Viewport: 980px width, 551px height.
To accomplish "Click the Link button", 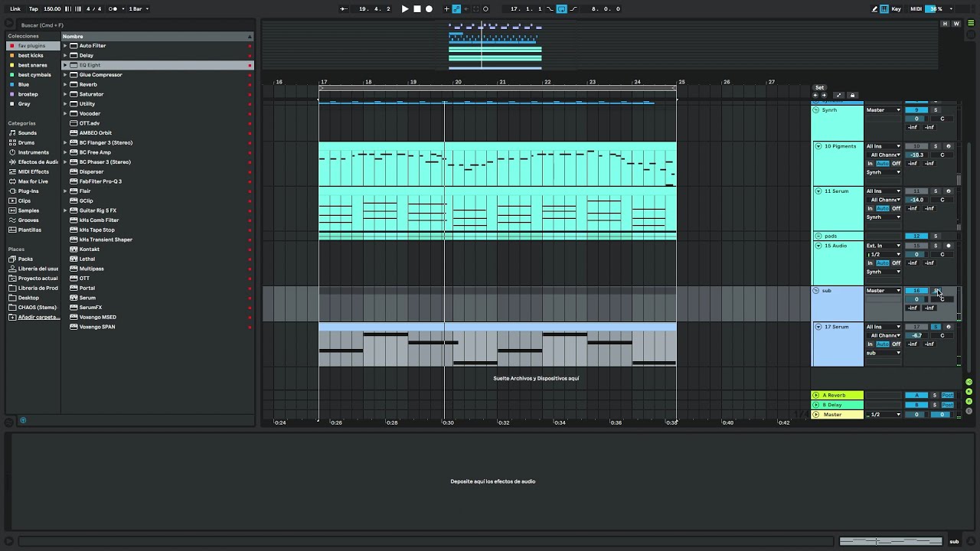I will pos(15,9).
